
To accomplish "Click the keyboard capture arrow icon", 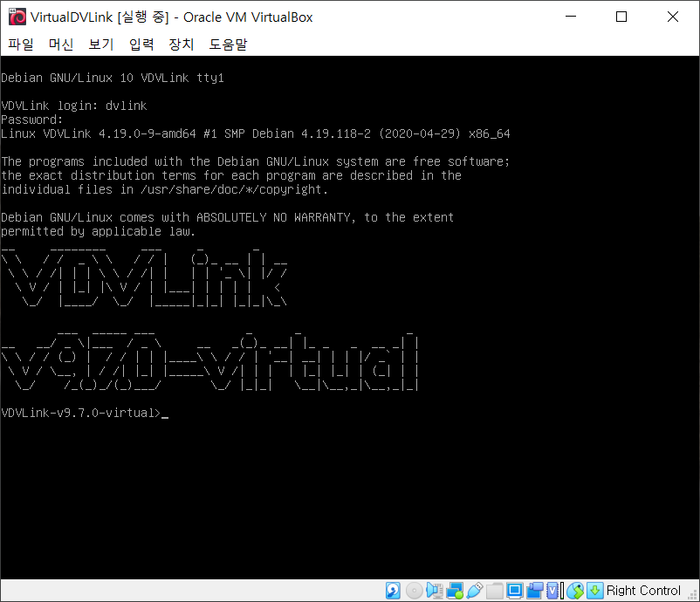I will pos(595,591).
